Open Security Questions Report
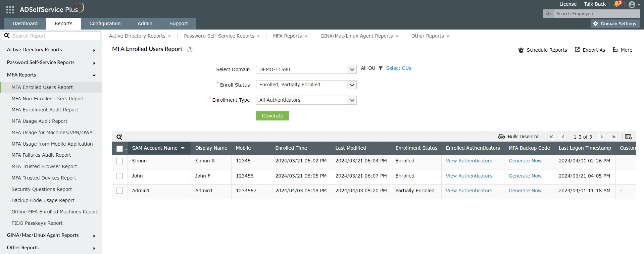Viewport: 644px width, 254px height. (42, 189)
